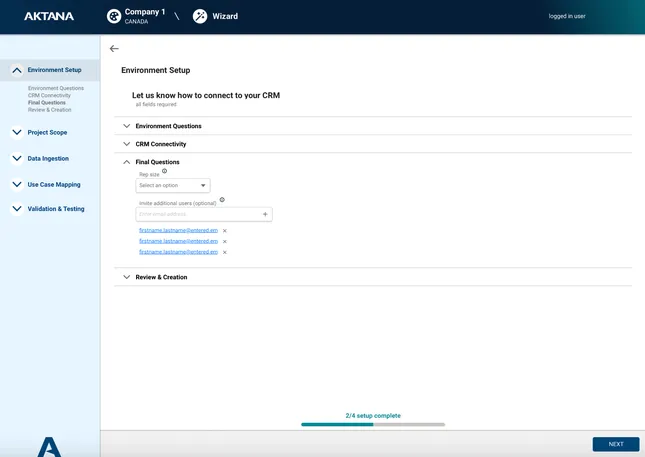645x457 pixels.
Task: Click the Final Questions accordion title
Action: pyautogui.click(x=158, y=162)
